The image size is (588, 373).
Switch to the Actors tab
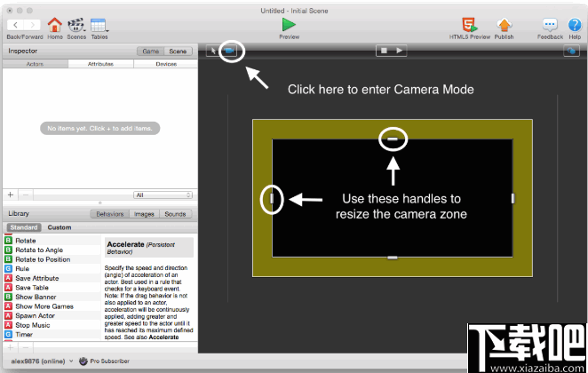35,64
